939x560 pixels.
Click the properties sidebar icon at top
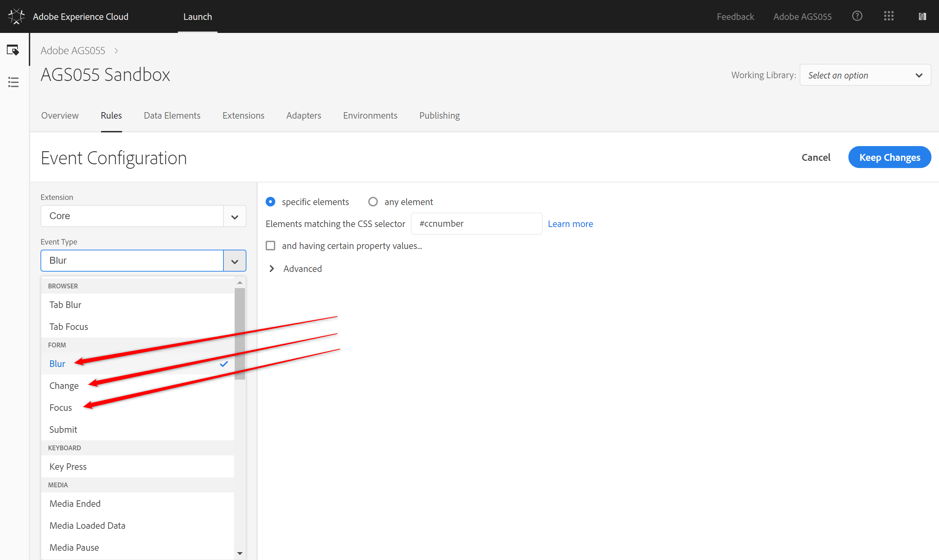(13, 50)
